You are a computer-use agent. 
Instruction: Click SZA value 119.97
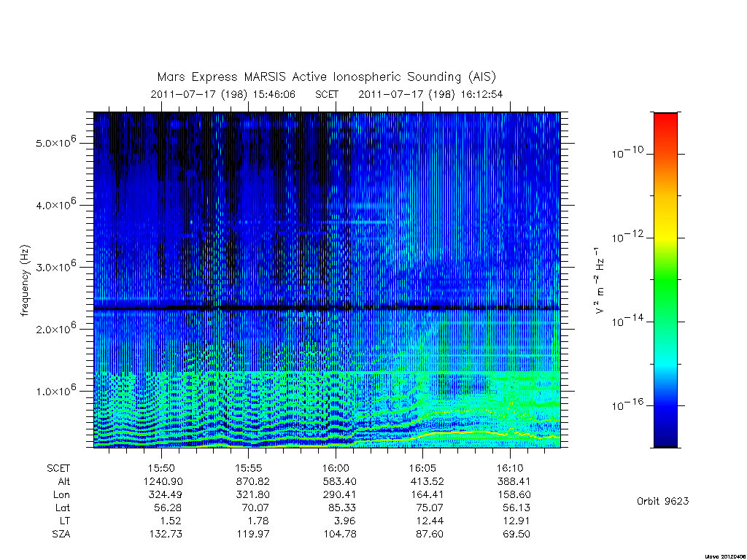pos(253,534)
